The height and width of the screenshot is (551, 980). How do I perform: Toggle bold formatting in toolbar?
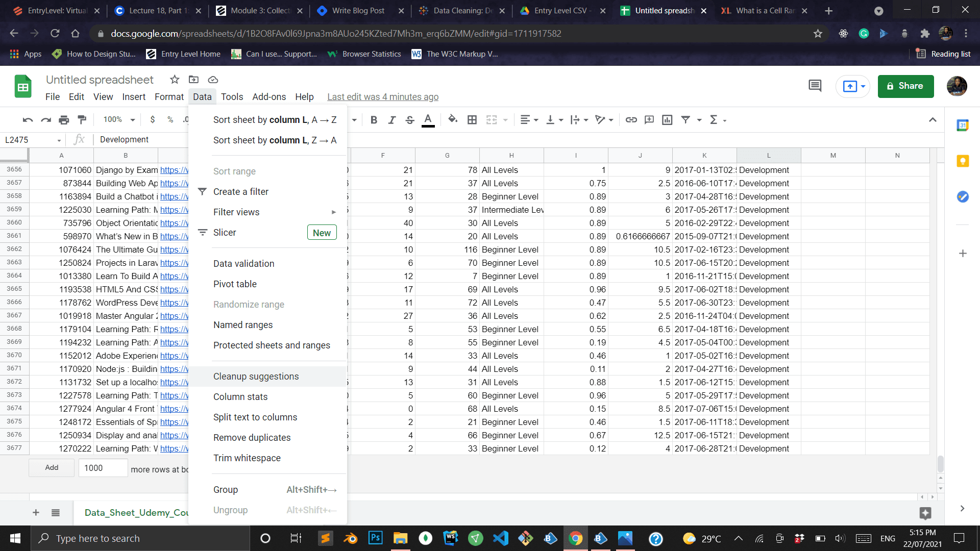pos(374,120)
